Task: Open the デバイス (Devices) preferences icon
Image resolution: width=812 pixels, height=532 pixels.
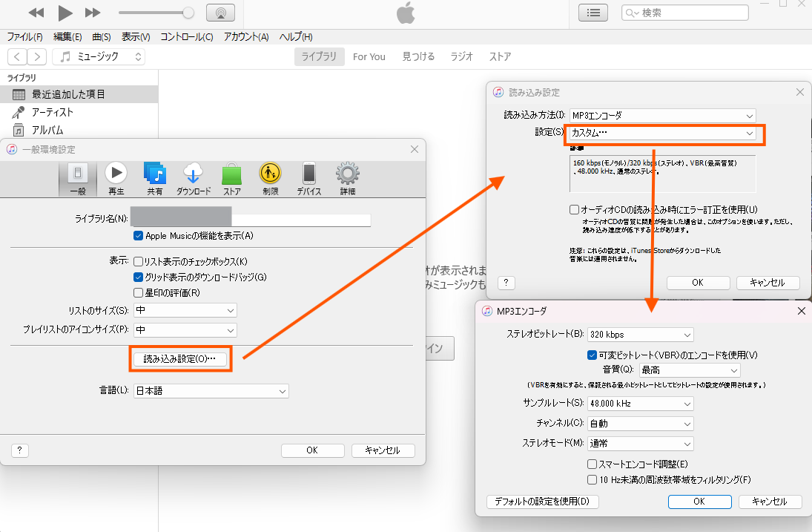Action: [x=308, y=179]
